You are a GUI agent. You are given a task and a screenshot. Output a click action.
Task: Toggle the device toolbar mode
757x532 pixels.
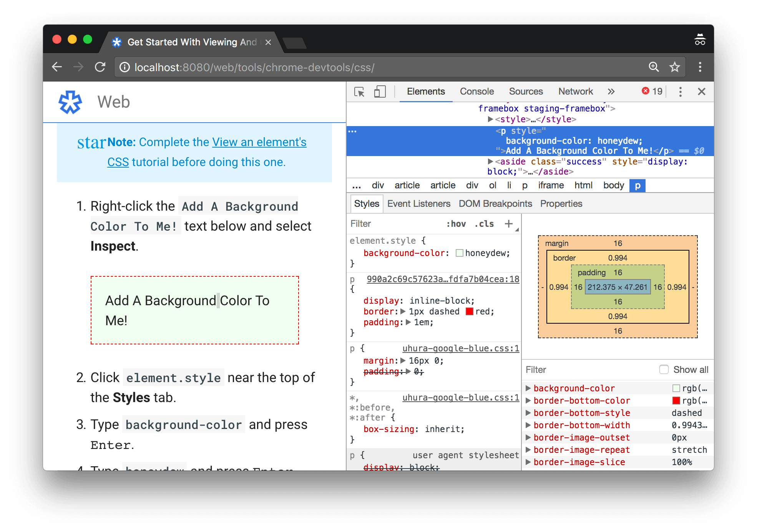click(380, 91)
